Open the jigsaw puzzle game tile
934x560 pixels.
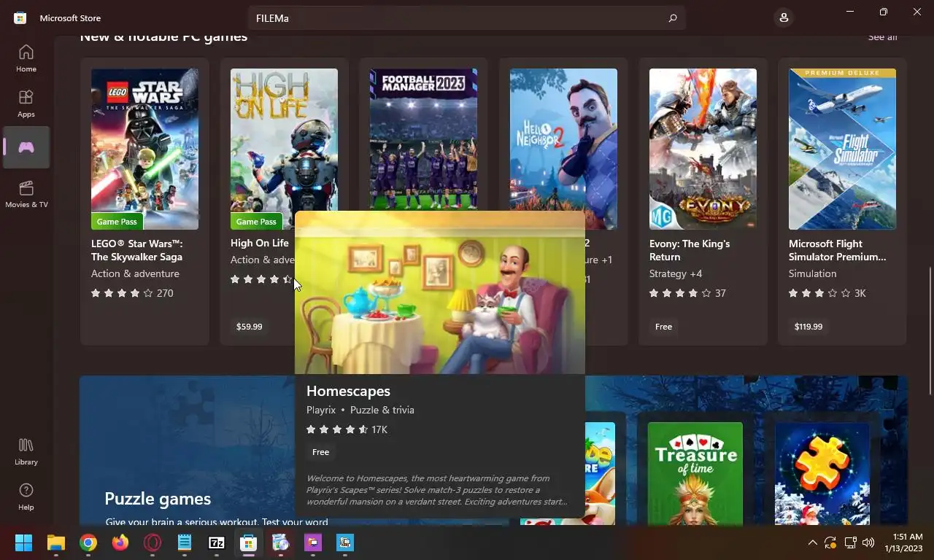822,473
